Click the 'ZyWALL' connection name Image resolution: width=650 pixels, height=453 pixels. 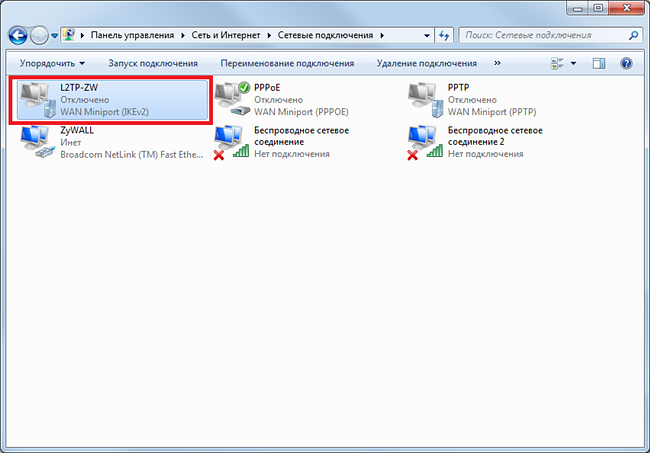77,130
